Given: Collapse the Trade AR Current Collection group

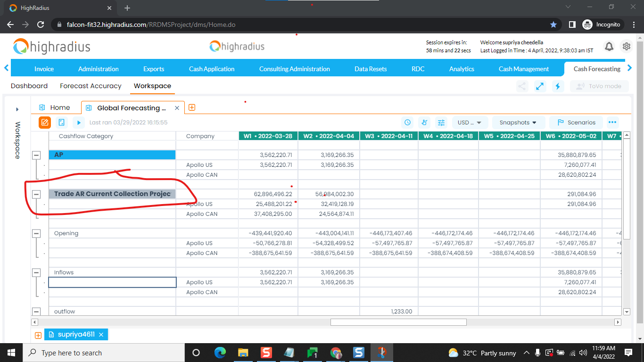Looking at the screenshot, I should coord(36,194).
